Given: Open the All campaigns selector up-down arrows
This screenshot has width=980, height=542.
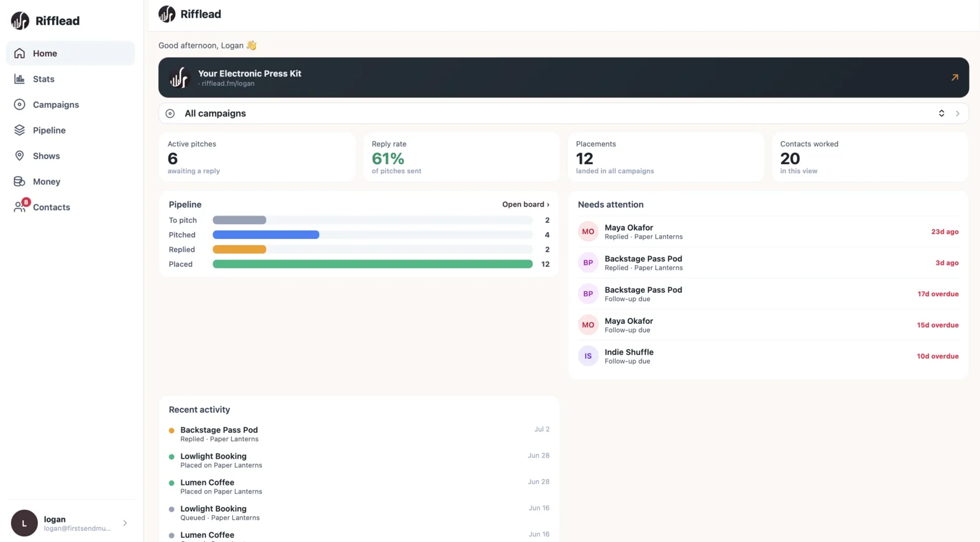Looking at the screenshot, I should [x=941, y=113].
